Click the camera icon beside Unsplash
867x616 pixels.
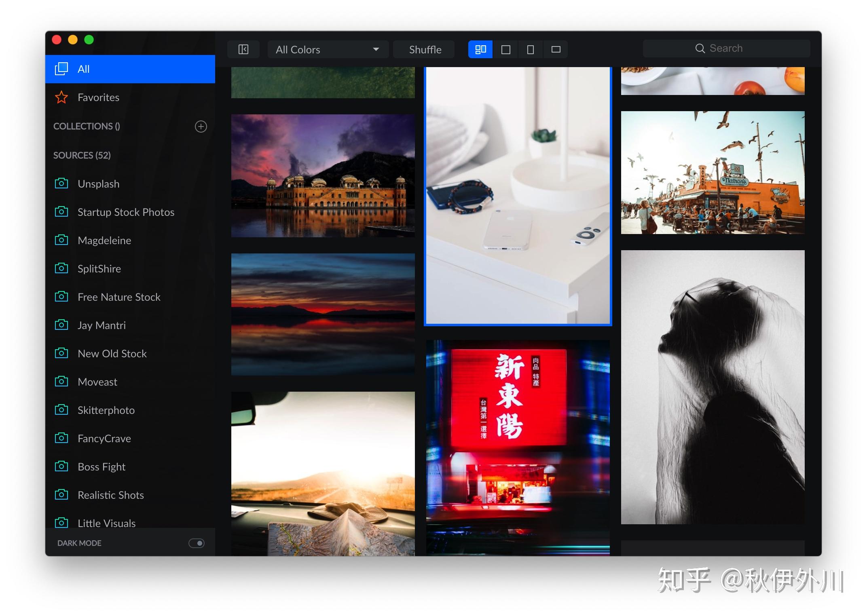[61, 183]
